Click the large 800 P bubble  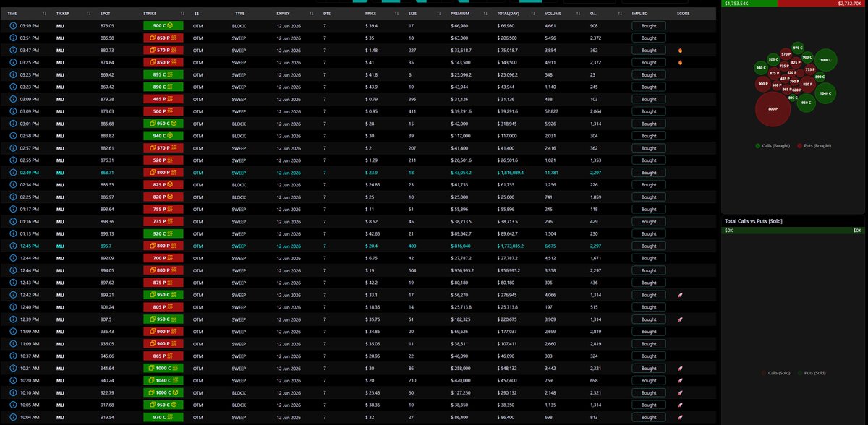[773, 109]
